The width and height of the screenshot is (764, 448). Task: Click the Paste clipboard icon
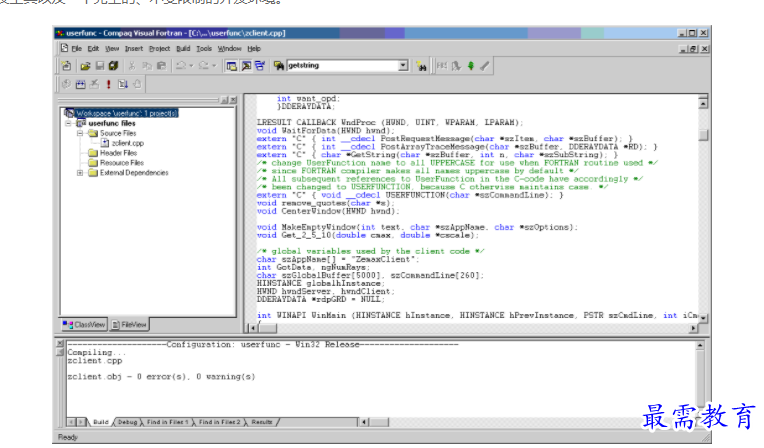click(x=161, y=66)
